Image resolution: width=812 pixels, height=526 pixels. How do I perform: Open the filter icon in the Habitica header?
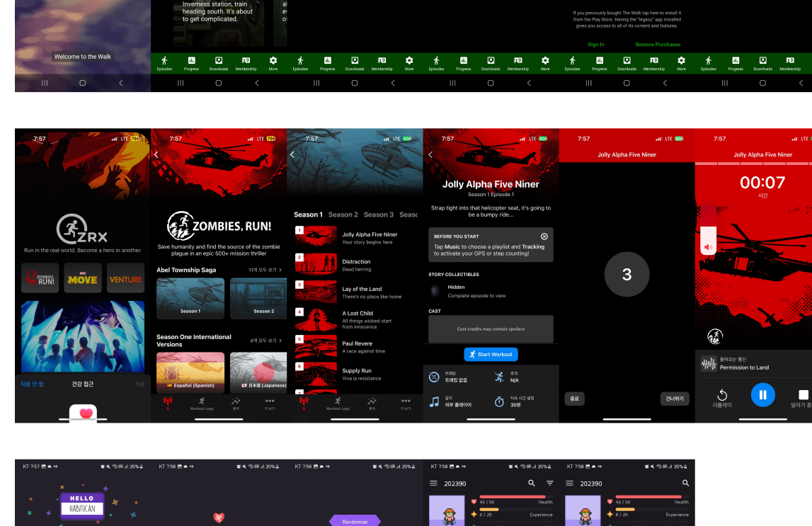[x=550, y=483]
